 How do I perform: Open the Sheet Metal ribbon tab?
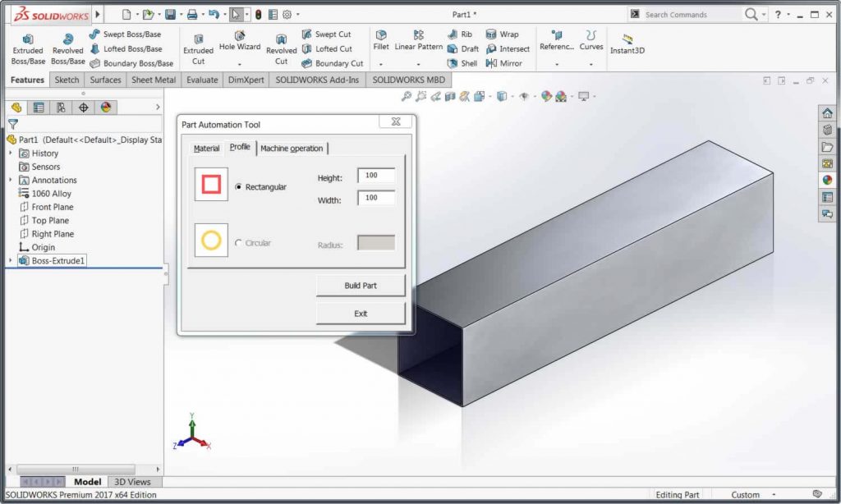click(x=154, y=80)
